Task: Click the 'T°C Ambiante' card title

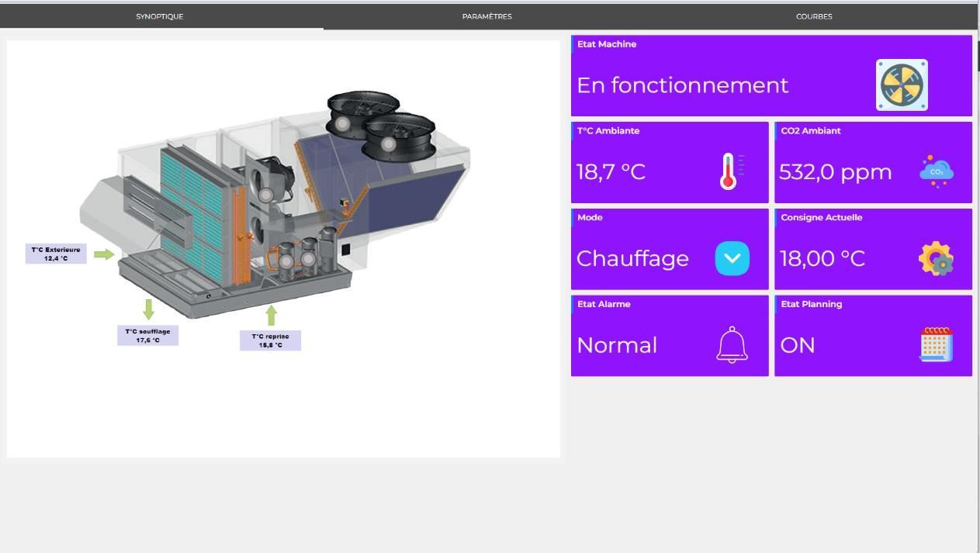Action: [608, 131]
